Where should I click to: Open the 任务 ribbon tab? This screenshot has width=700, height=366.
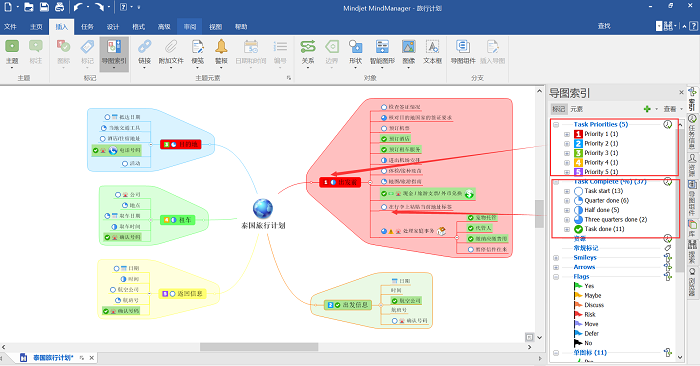(87, 27)
